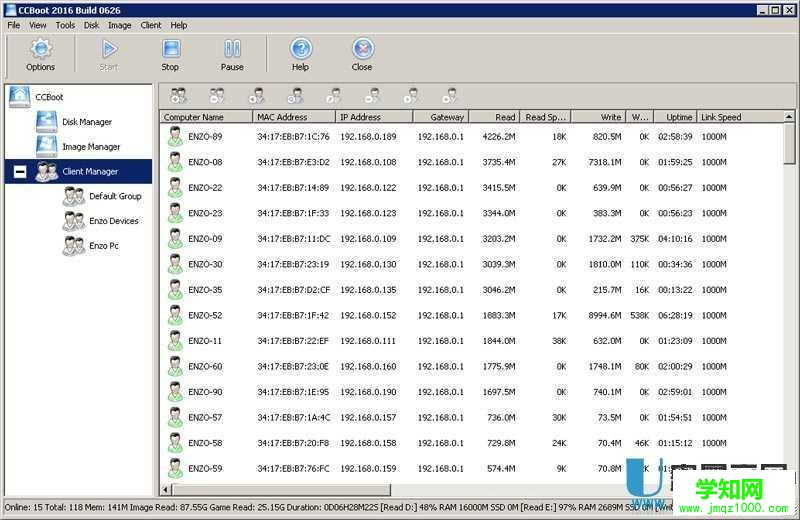Click the vertical scrollbar thumb
Screen dimensions: 800x520
789,143
